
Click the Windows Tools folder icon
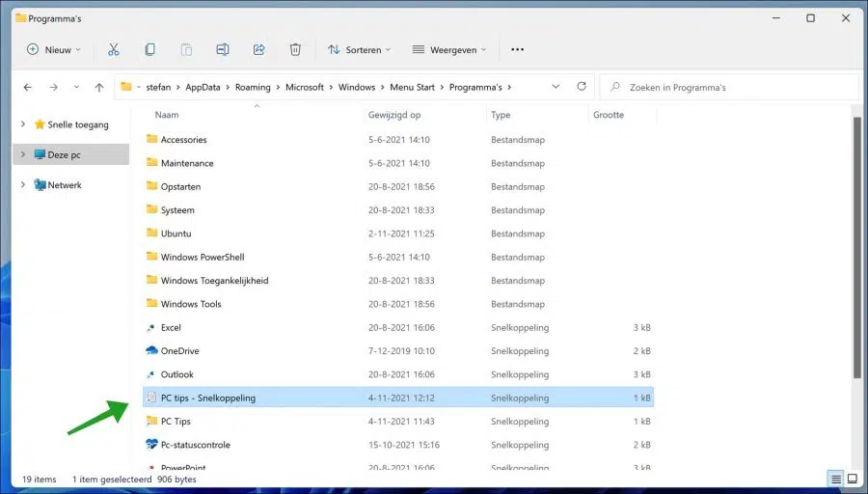pyautogui.click(x=151, y=303)
